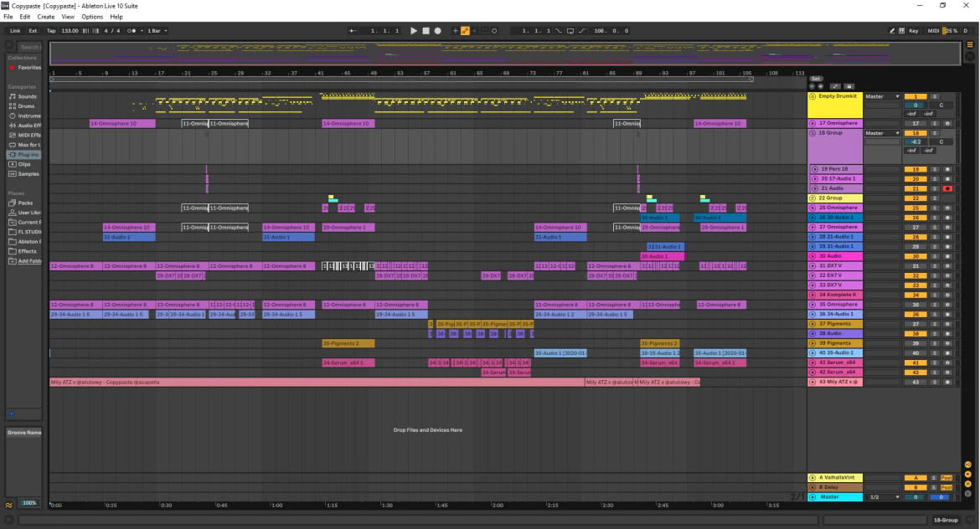Open the Options menu
Image resolution: width=980 pixels, height=529 pixels.
click(92, 17)
